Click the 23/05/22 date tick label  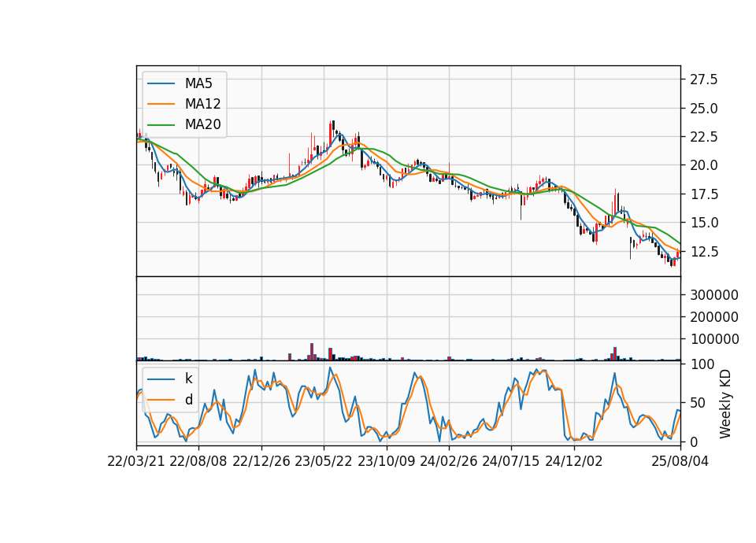coord(324,461)
